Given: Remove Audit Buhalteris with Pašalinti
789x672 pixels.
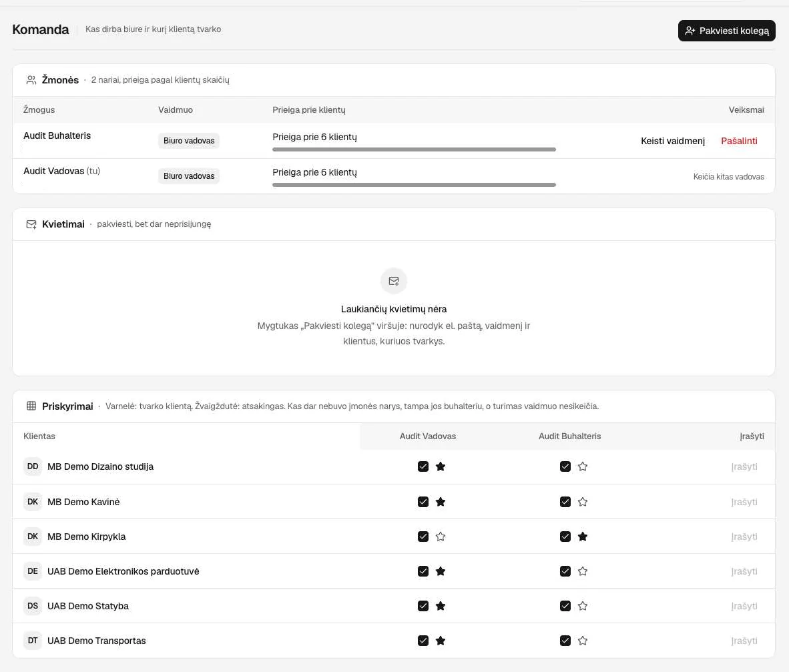Looking at the screenshot, I should [739, 141].
